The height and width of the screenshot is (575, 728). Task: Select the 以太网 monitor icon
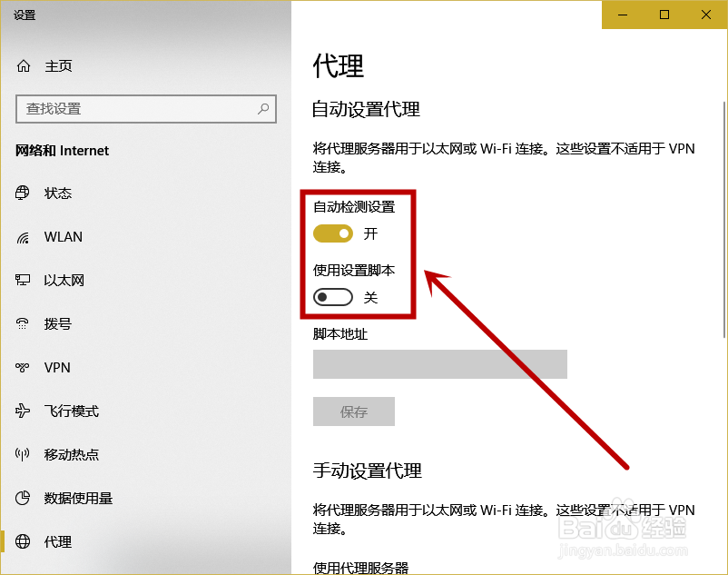coord(22,280)
